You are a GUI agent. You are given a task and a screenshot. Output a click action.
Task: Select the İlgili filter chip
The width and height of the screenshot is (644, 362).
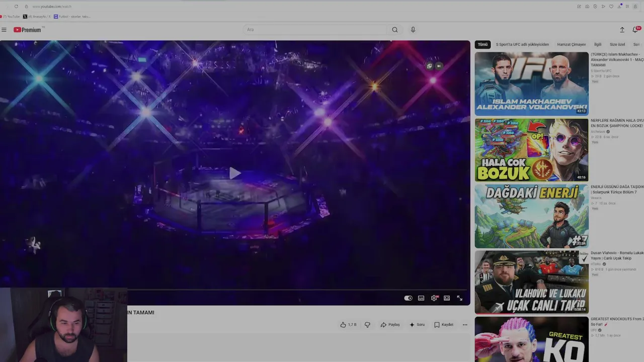point(598,44)
